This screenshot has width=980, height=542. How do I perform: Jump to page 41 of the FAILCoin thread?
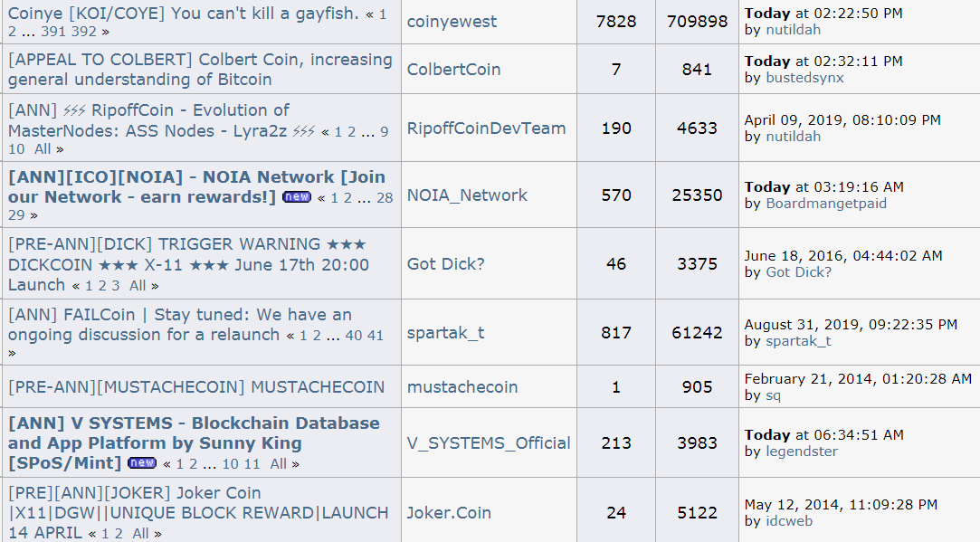pos(375,336)
